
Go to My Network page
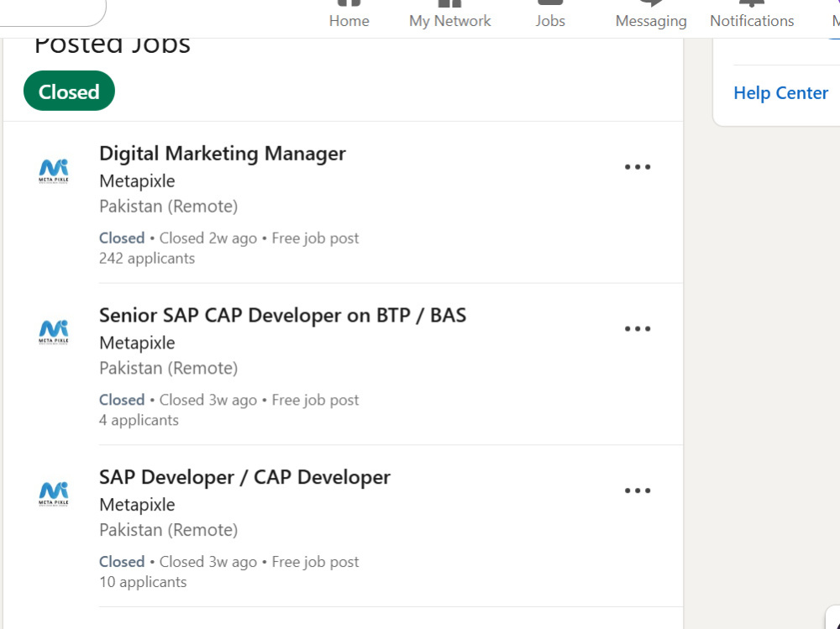449,15
